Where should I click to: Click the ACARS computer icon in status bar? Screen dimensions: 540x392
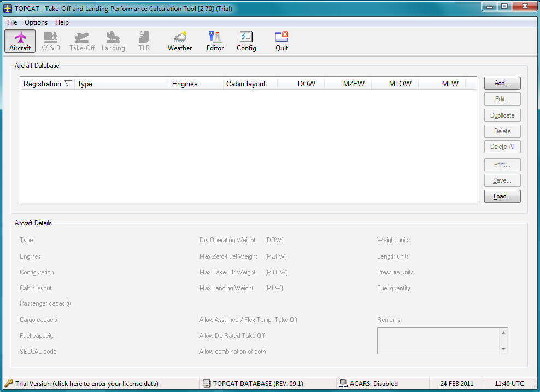point(343,383)
